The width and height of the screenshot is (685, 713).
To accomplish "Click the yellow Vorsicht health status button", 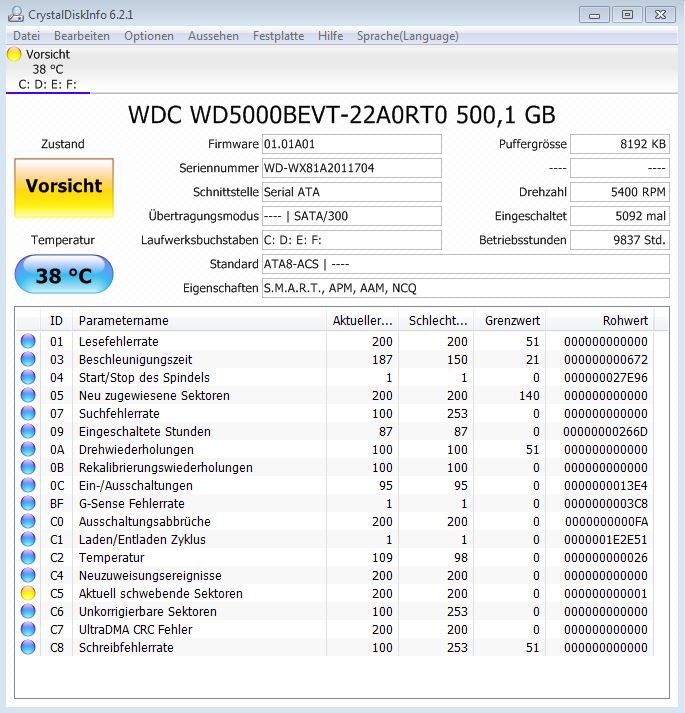I will click(x=64, y=187).
